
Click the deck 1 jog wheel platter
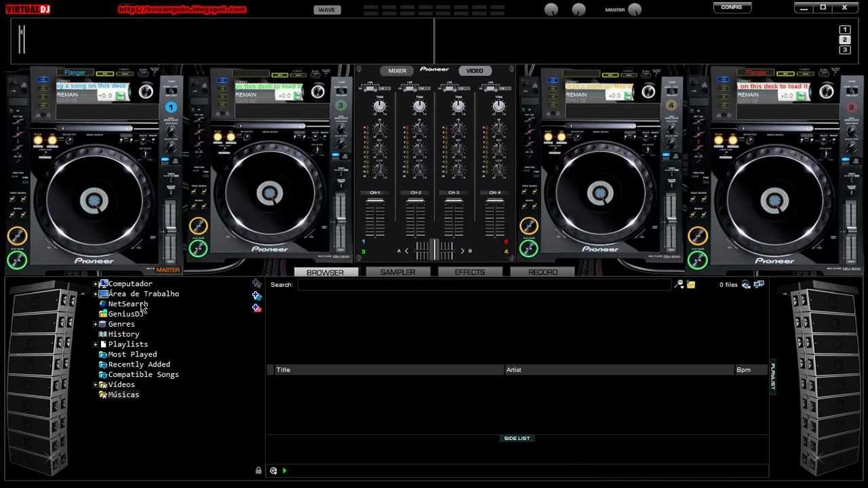pyautogui.click(x=94, y=200)
